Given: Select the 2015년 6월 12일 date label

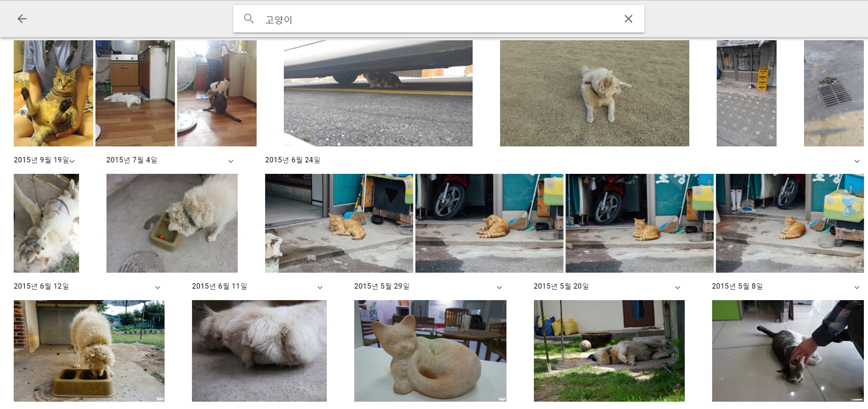Looking at the screenshot, I should tap(41, 286).
